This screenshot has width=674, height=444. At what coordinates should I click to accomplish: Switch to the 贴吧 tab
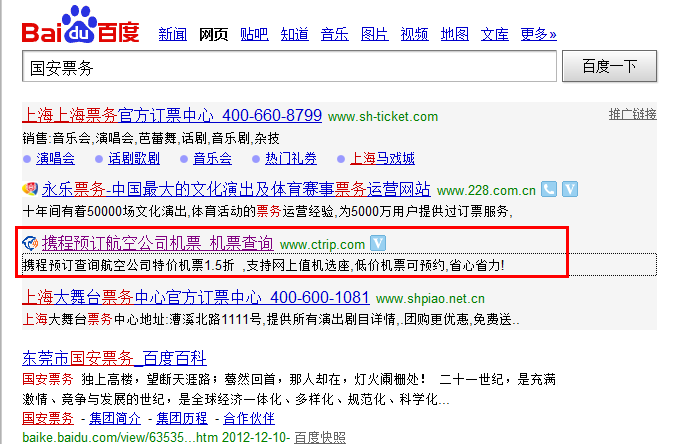[x=254, y=35]
